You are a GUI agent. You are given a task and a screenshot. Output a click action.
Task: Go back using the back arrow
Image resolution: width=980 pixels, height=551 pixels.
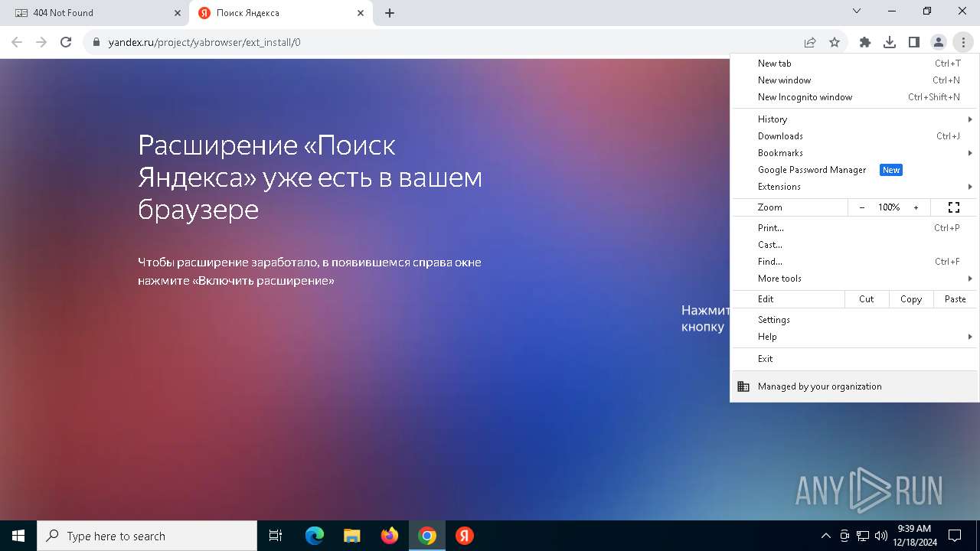click(17, 42)
